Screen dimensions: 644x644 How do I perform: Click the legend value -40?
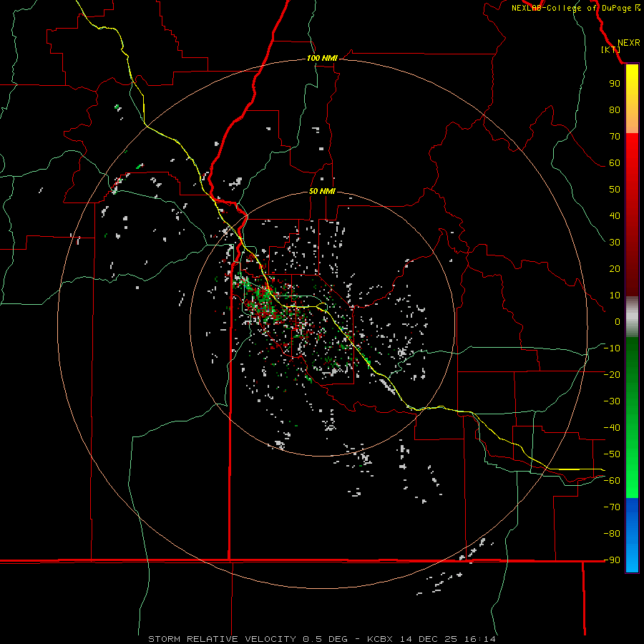tap(612, 428)
